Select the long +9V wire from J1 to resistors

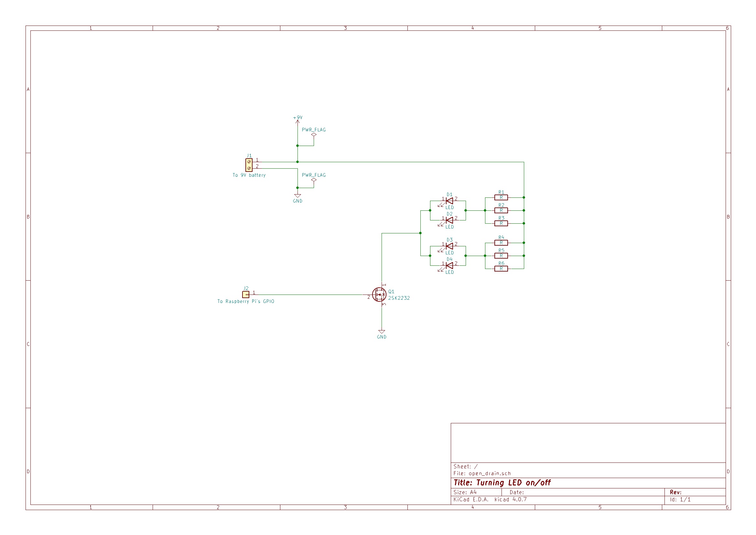coord(411,162)
